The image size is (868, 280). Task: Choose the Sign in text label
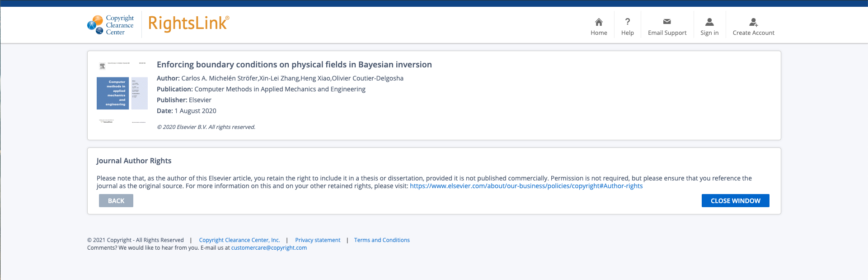coord(709,33)
